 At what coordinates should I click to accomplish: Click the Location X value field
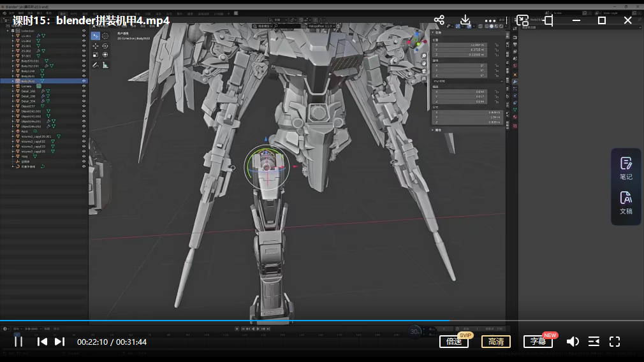click(x=460, y=45)
